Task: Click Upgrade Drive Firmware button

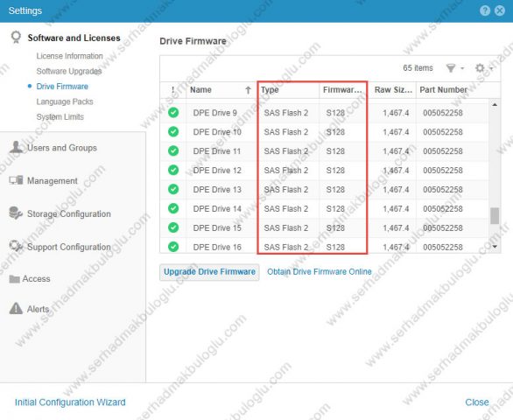Action: click(x=209, y=272)
